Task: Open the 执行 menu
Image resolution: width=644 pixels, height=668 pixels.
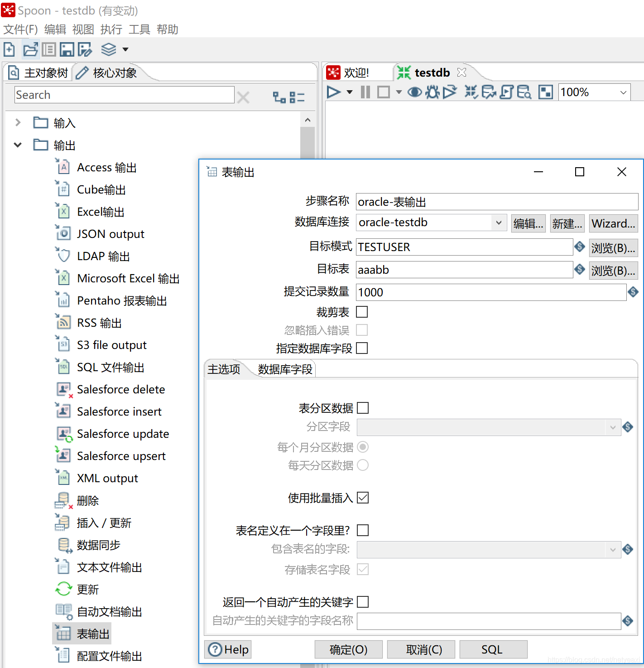Action: [111, 29]
